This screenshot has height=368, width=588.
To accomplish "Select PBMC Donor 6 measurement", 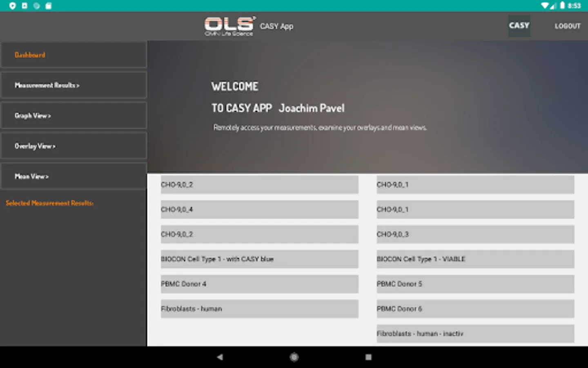I will pos(475,309).
